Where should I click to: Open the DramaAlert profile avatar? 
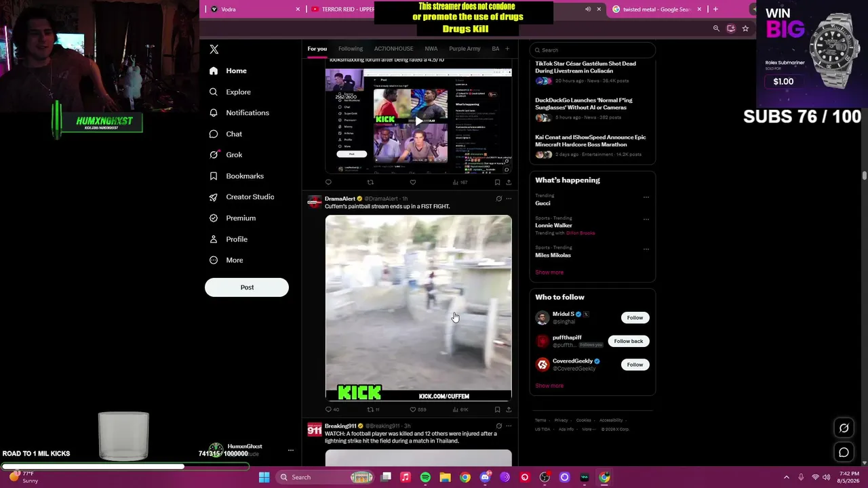pyautogui.click(x=315, y=201)
